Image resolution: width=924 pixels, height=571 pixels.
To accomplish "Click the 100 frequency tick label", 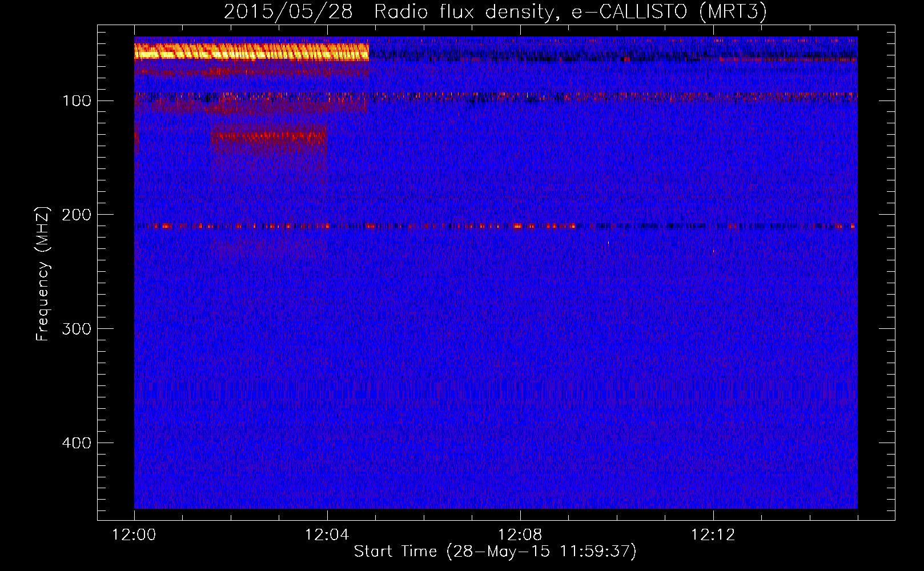I will [77, 101].
